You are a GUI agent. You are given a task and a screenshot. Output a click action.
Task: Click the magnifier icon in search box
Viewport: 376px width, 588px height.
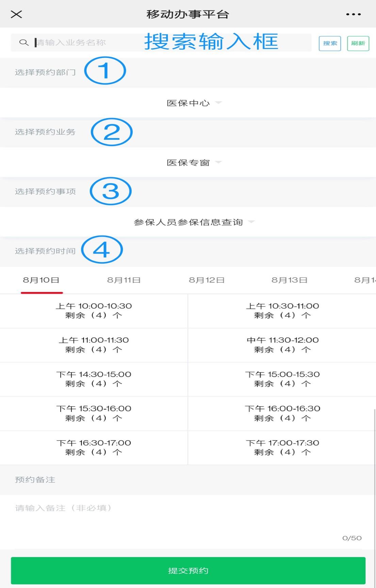click(x=23, y=43)
